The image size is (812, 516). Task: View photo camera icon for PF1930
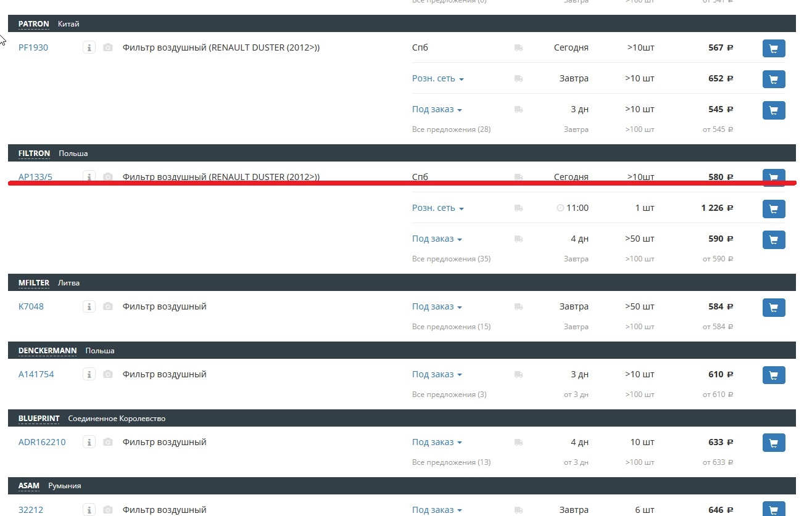coord(108,47)
